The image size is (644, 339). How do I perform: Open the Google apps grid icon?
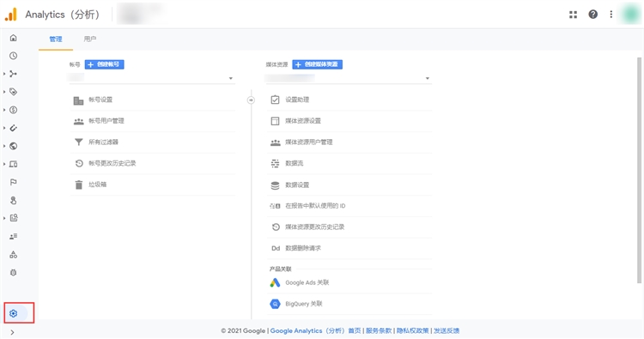point(574,15)
